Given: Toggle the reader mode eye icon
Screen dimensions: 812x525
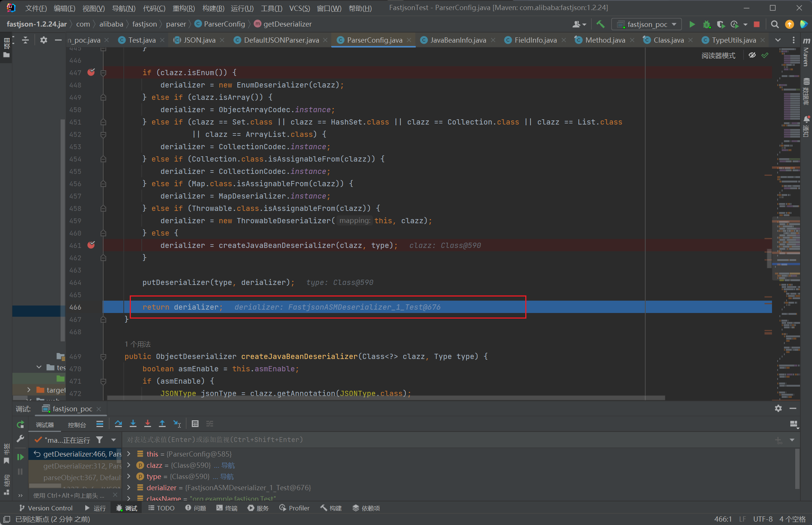Looking at the screenshot, I should (752, 55).
